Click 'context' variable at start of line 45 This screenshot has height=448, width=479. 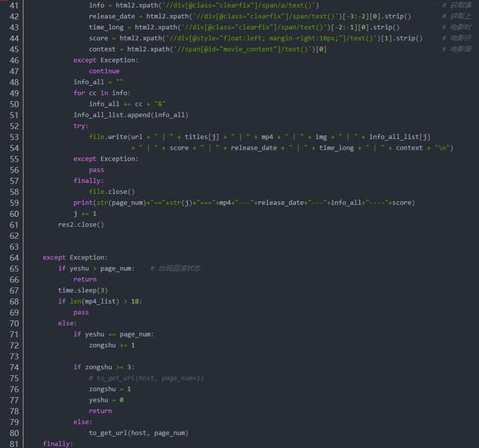pos(103,49)
